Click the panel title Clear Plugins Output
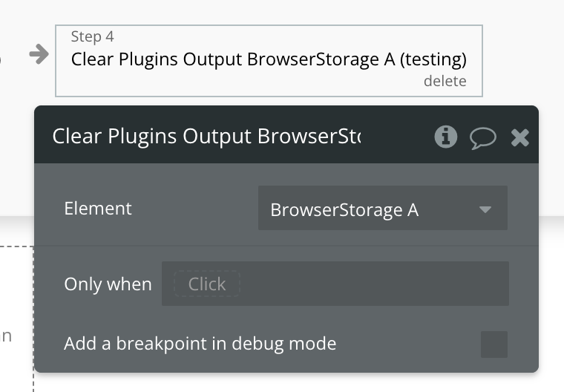This screenshot has width=564, height=392. coord(206,137)
